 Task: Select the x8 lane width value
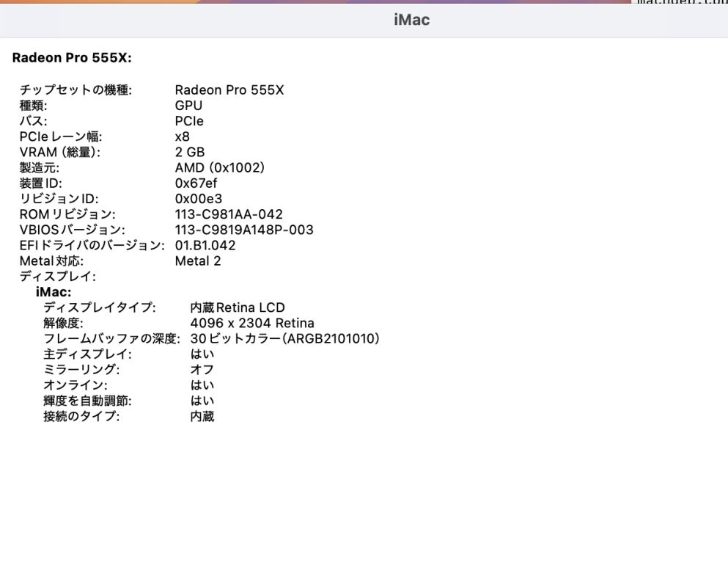click(x=183, y=136)
